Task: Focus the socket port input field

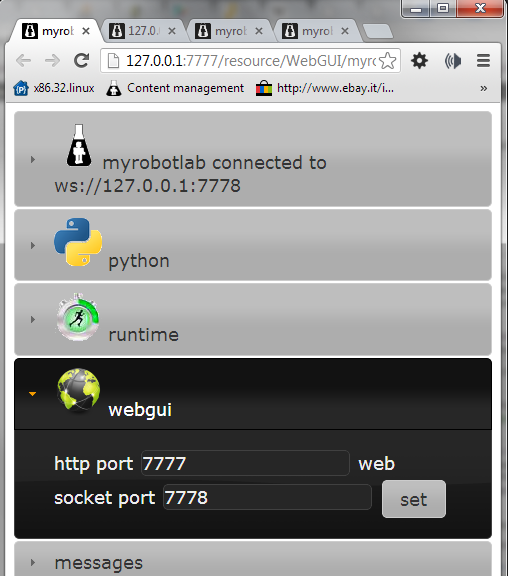Action: (267, 497)
